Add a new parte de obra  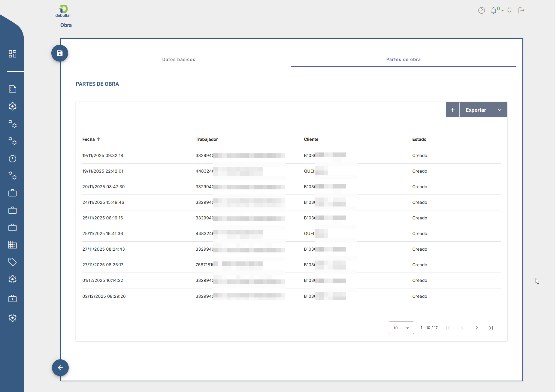[452, 110]
